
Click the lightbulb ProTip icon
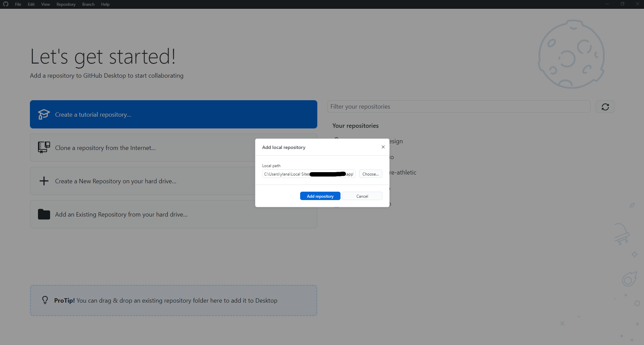tap(45, 300)
